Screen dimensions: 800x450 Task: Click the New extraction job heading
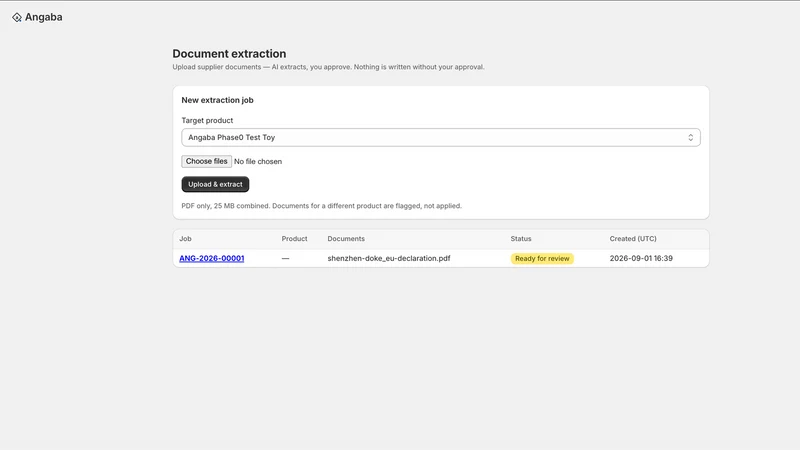point(217,100)
